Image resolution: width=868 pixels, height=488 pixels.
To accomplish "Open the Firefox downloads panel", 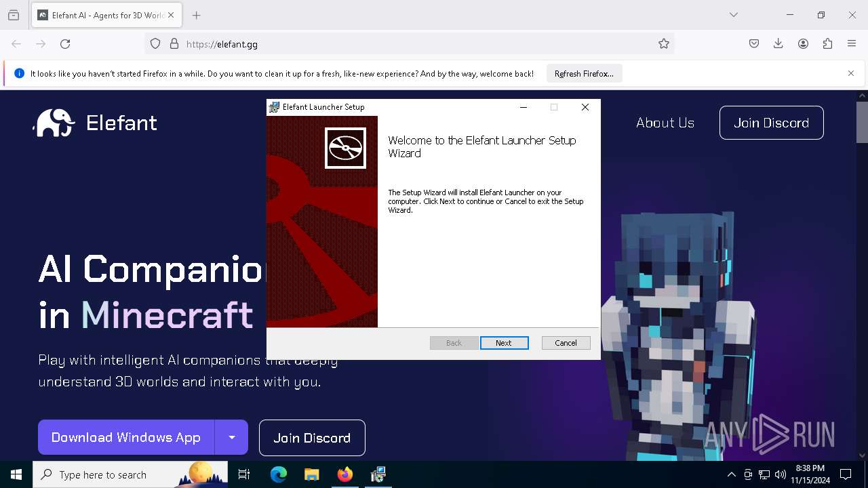I will (778, 44).
